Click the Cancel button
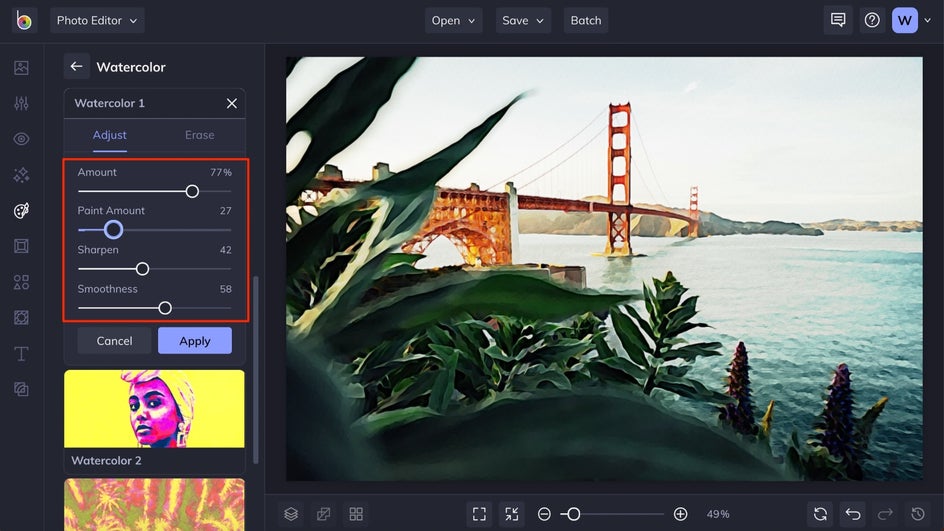 [x=114, y=341]
